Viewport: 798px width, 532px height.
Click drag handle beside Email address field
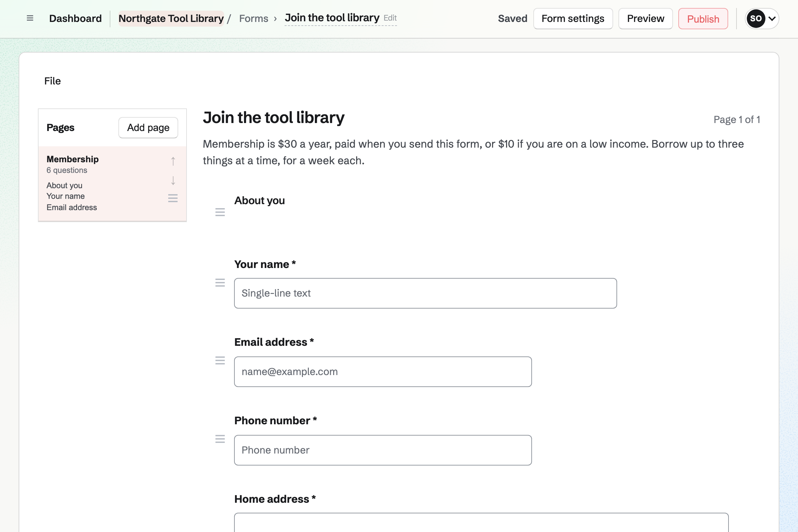point(220,360)
